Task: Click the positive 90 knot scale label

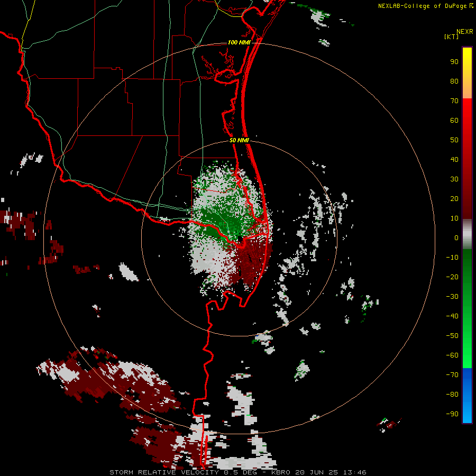Action: point(454,62)
